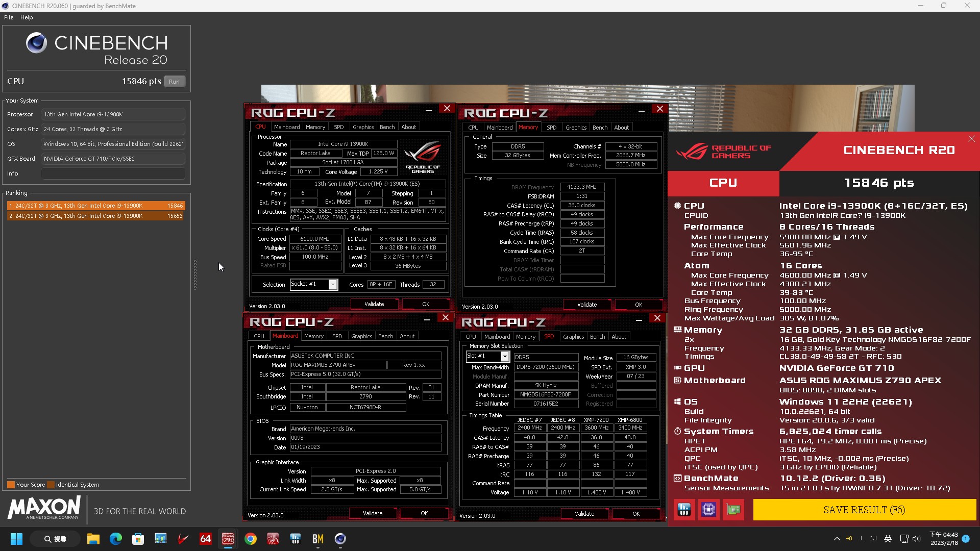Open File Explorer from taskbar
Viewport: 980px width, 551px height.
[93, 539]
